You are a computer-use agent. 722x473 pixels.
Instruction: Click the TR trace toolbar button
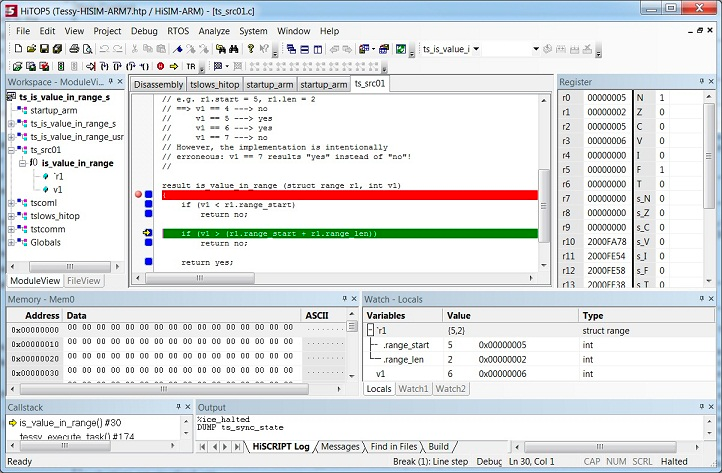[x=191, y=66]
